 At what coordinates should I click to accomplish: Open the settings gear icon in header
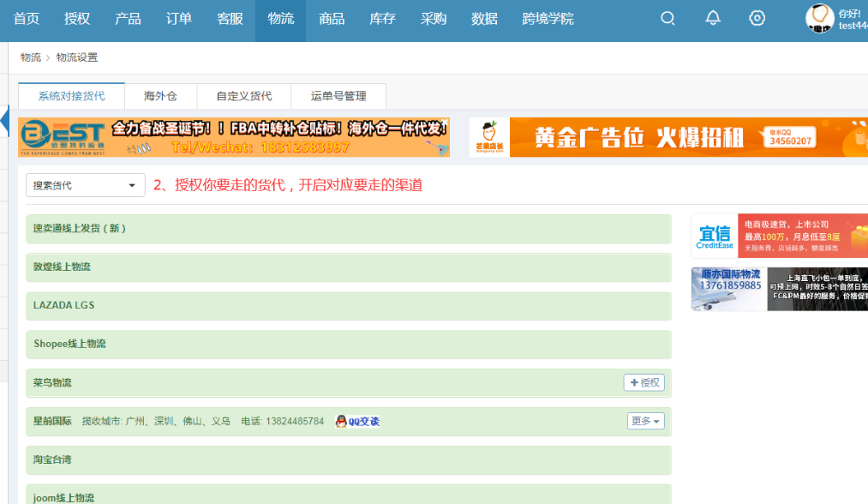coord(757,18)
